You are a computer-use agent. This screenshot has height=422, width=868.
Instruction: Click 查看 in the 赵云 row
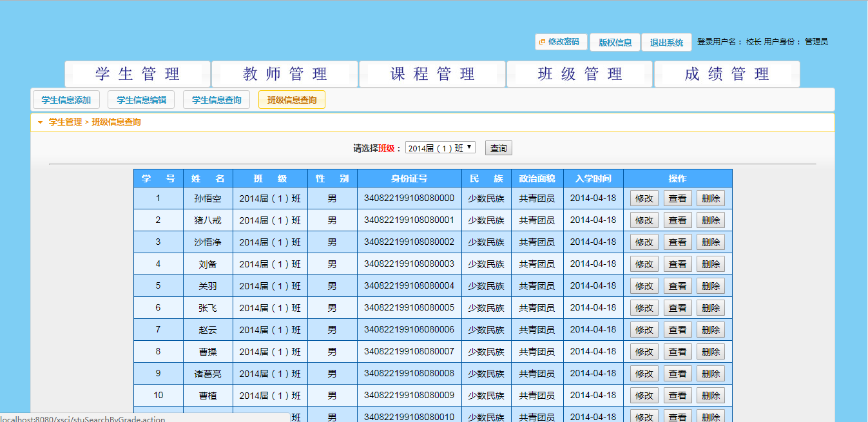tap(677, 330)
